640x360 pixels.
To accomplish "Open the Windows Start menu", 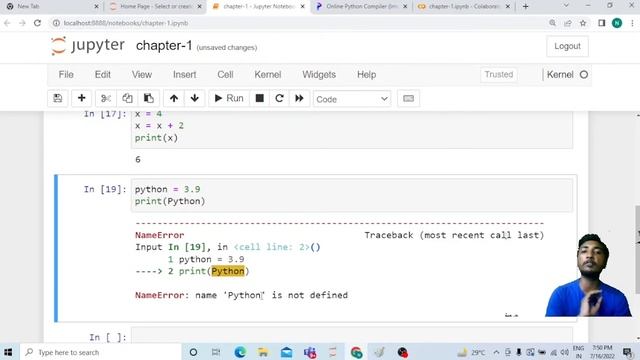I will coord(8,352).
